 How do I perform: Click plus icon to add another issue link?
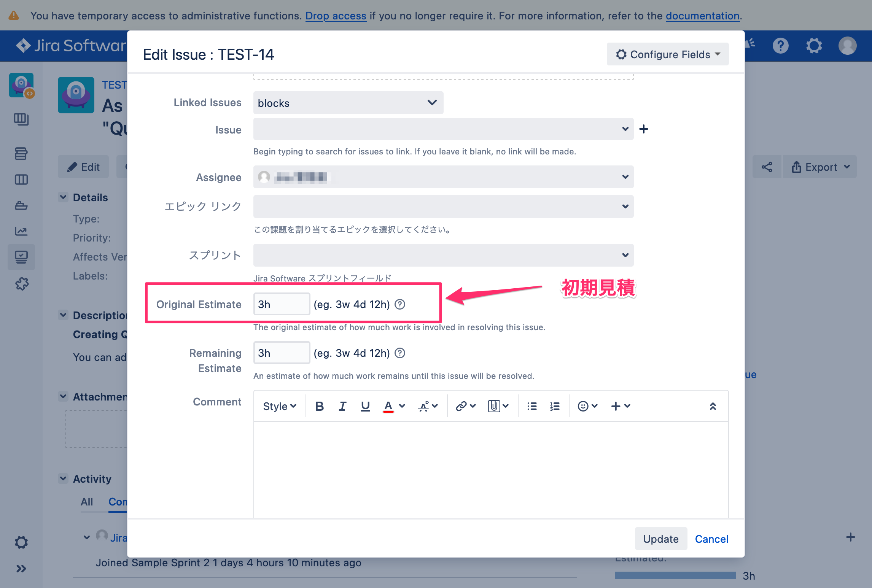tap(644, 129)
